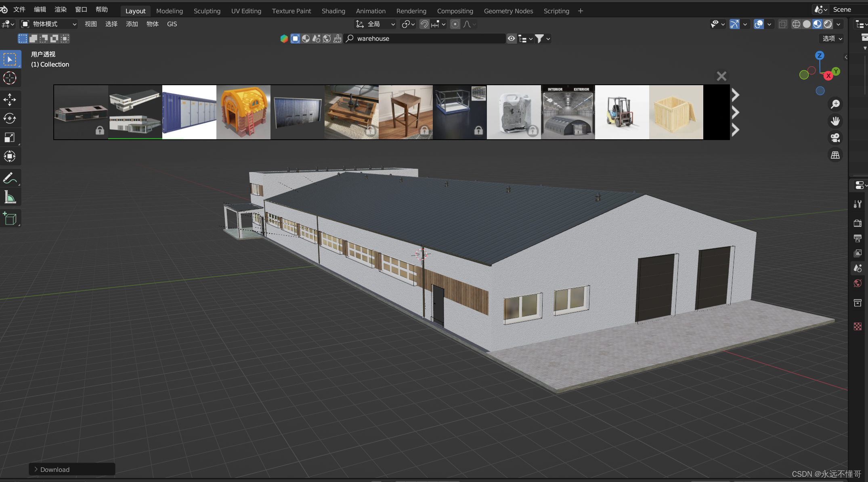Select BlenderKit brush asset type icon
The image size is (868, 482).
[338, 38]
